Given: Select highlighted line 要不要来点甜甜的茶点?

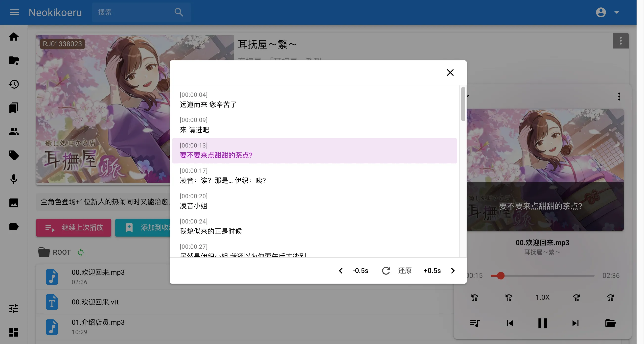Looking at the screenshot, I should coord(314,151).
